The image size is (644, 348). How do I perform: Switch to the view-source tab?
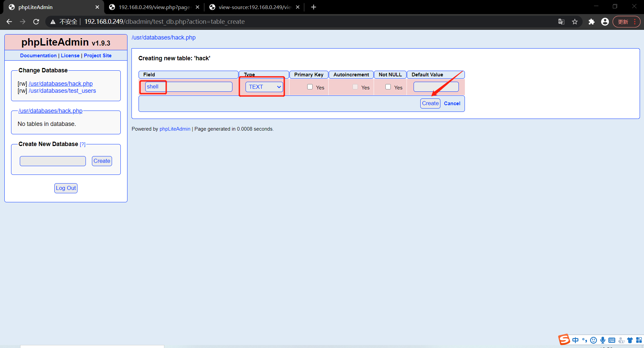click(x=255, y=7)
